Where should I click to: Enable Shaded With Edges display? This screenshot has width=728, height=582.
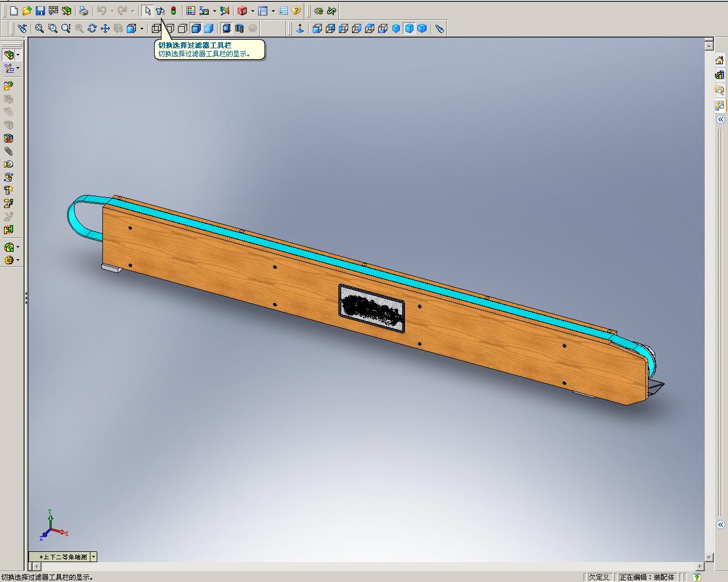[x=196, y=28]
